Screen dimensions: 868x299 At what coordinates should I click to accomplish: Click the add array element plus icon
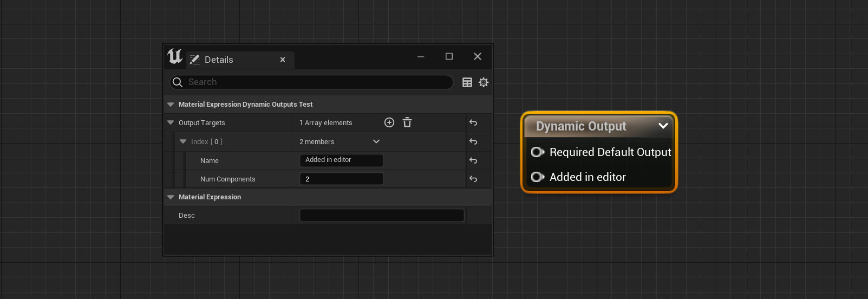coord(389,122)
